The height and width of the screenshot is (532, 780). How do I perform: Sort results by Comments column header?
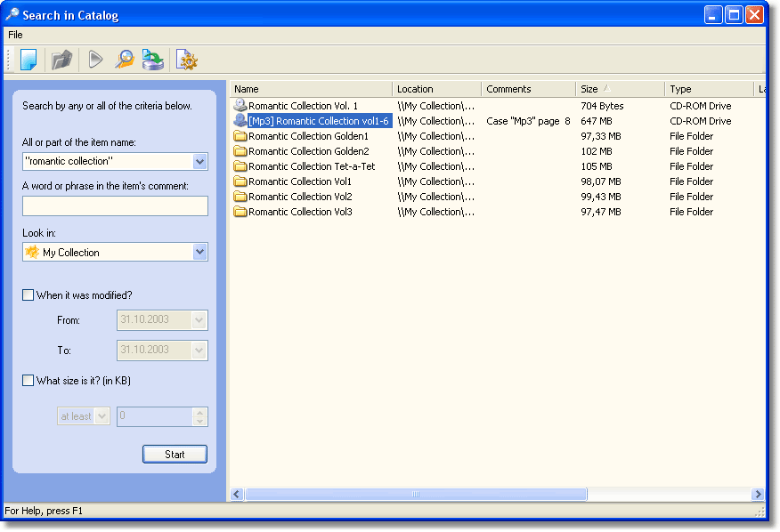coord(528,89)
